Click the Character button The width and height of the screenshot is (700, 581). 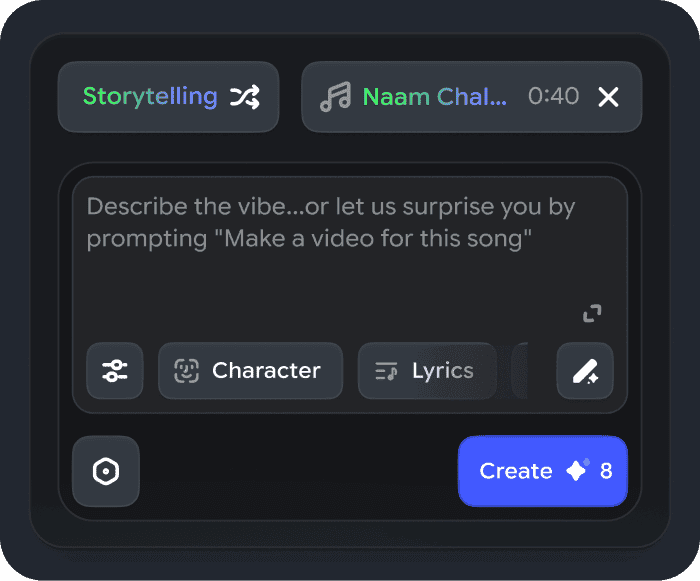250,371
